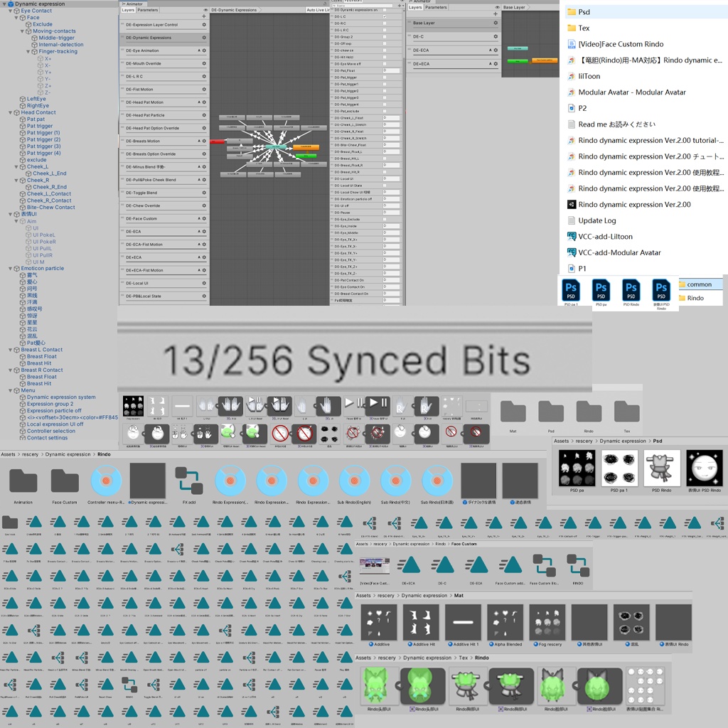728x728 pixels.
Task: Open the Mat folder icon
Action: coord(513,413)
